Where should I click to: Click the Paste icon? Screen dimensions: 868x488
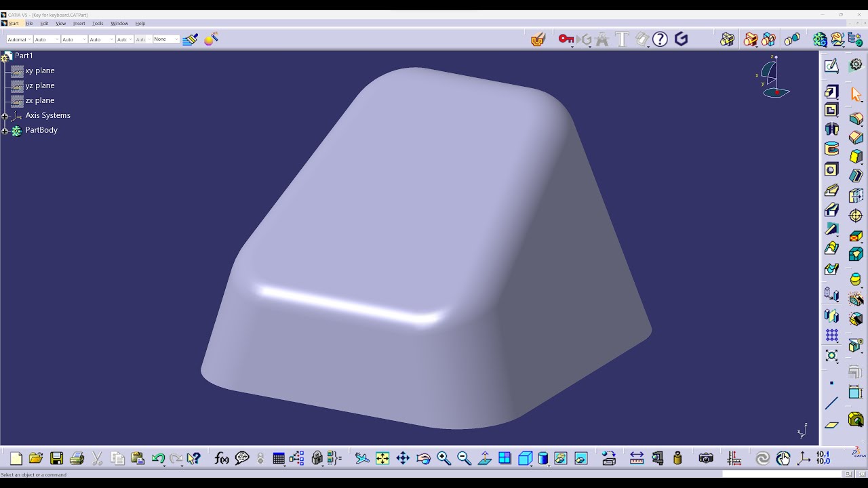(138, 459)
